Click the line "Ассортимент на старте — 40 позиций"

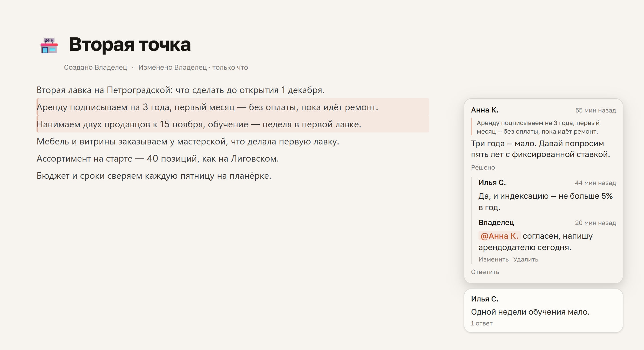click(158, 159)
